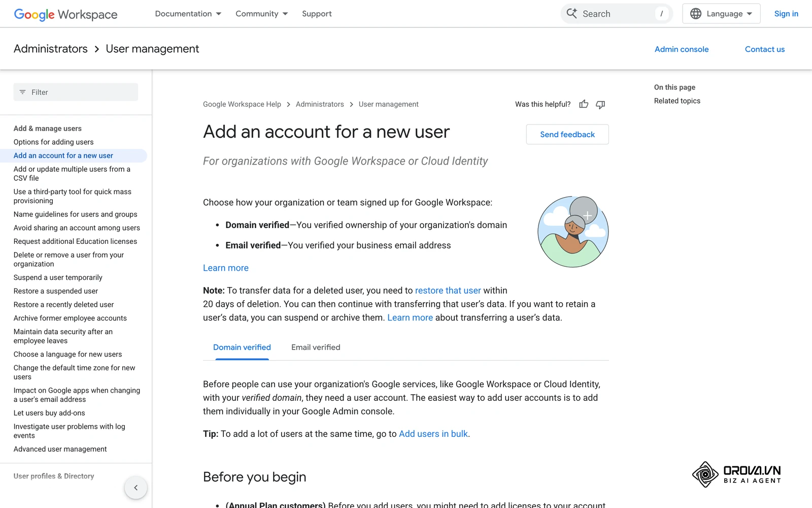
Task: Click the Contact us link
Action: pyautogui.click(x=765, y=49)
